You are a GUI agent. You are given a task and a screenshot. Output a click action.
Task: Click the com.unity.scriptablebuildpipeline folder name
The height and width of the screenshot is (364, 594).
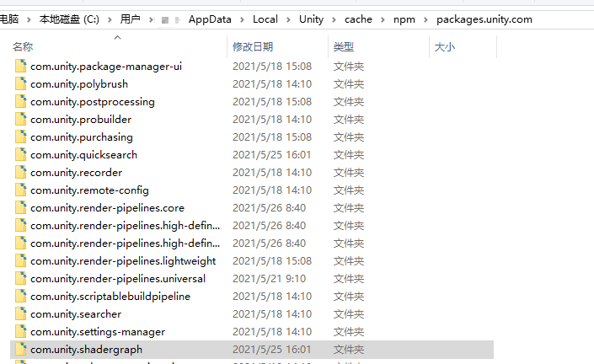point(110,297)
